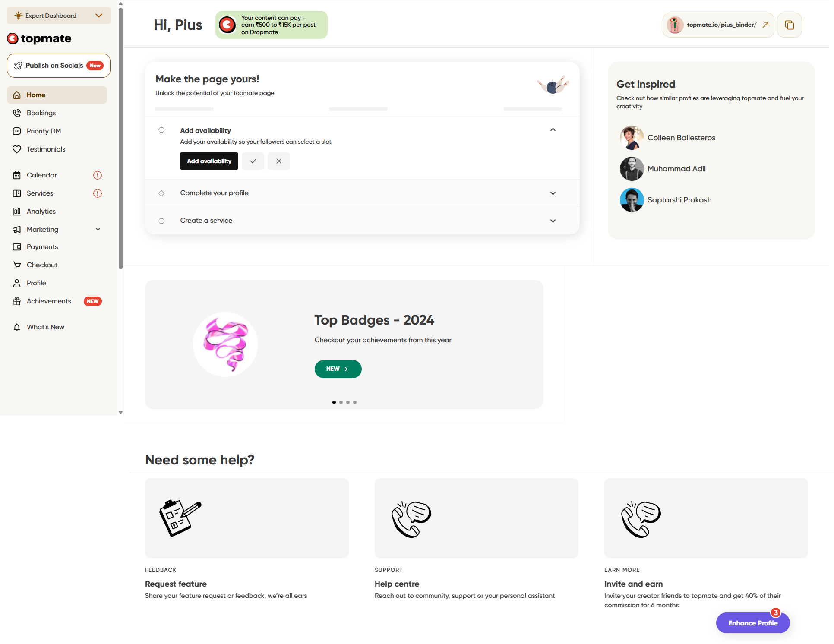This screenshot has height=644, width=834.
Task: Open Bookings in the sidebar
Action: [41, 113]
